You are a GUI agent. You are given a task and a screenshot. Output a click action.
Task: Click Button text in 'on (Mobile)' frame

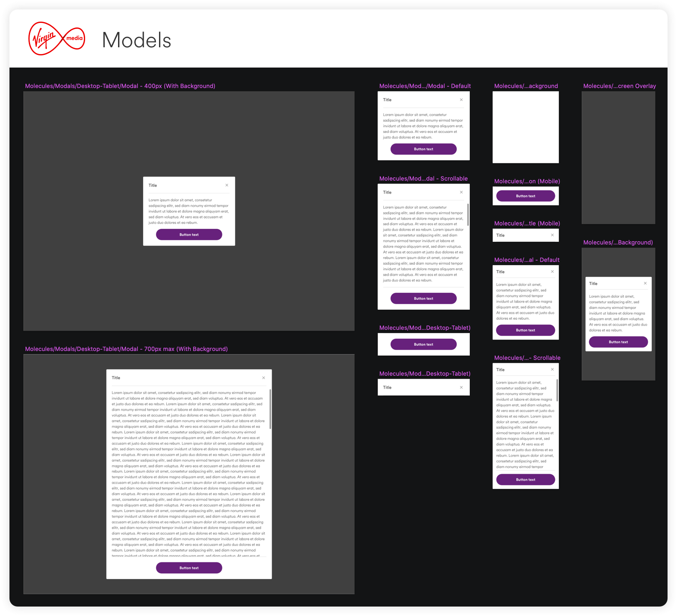pyautogui.click(x=525, y=196)
